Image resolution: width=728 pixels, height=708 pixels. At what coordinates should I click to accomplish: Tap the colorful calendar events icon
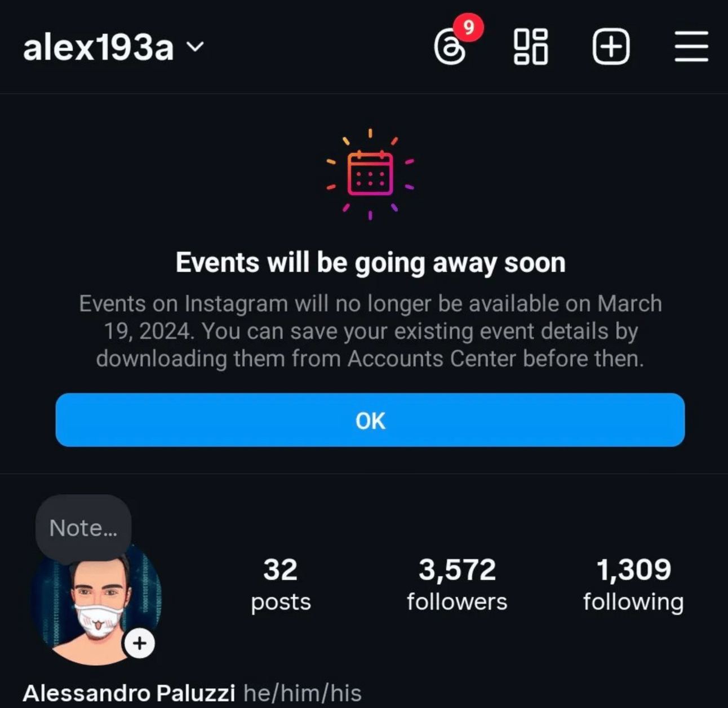tap(370, 174)
